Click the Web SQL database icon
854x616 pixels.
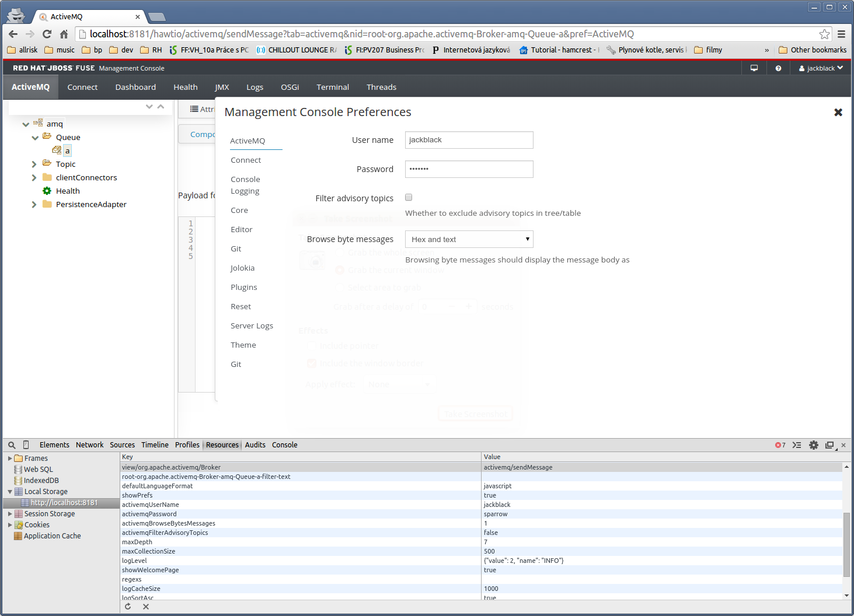pos(18,470)
